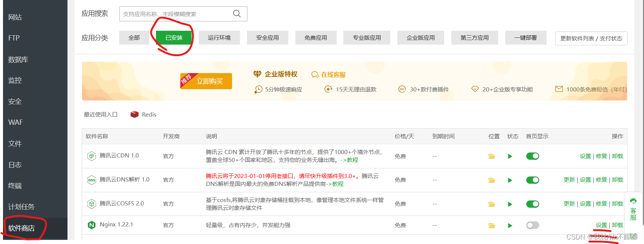This screenshot has height=244, width=644.
Task: Click the 企业版特权 diamond icon
Action: point(257,74)
